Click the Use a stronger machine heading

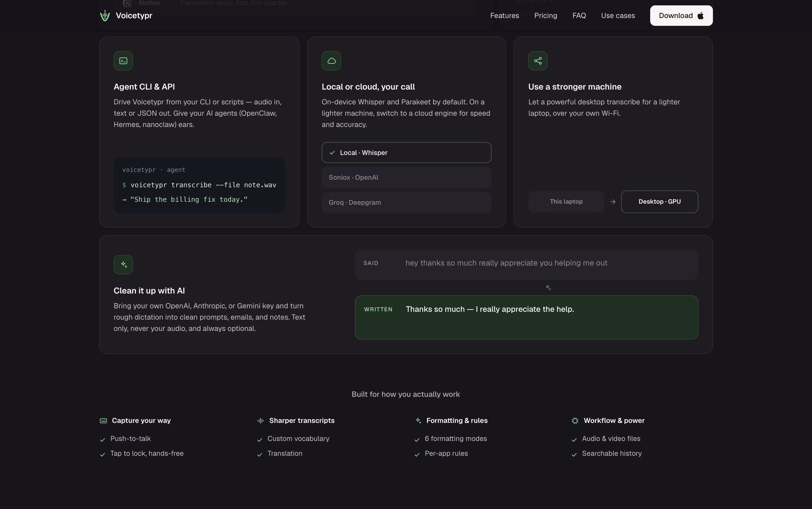click(575, 87)
